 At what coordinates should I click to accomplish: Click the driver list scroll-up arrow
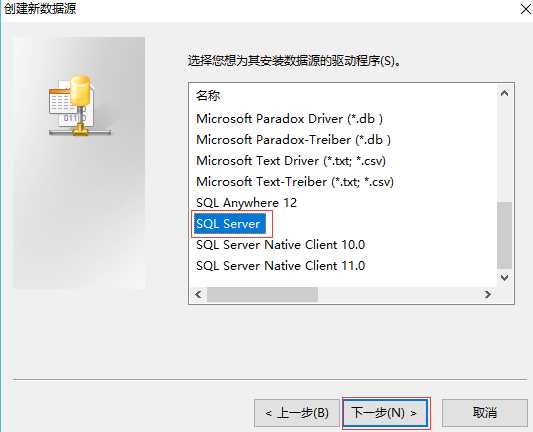point(504,93)
